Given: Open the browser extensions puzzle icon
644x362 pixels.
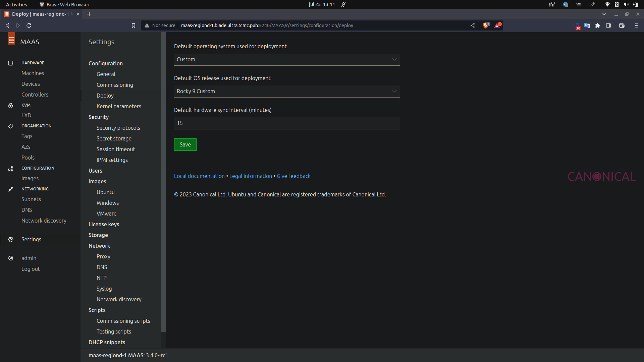Looking at the screenshot, I should pos(598,25).
